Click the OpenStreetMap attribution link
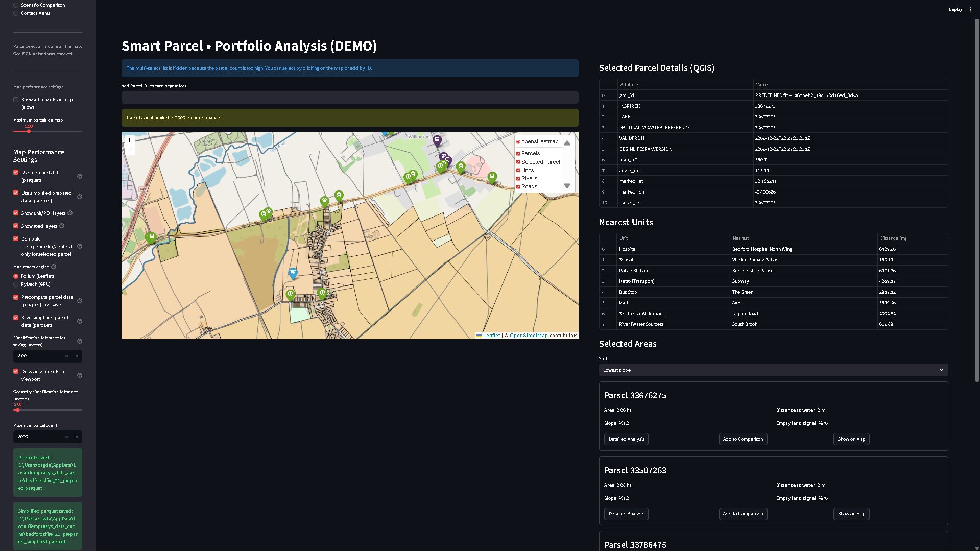This screenshot has width=980, height=551. tap(528, 336)
